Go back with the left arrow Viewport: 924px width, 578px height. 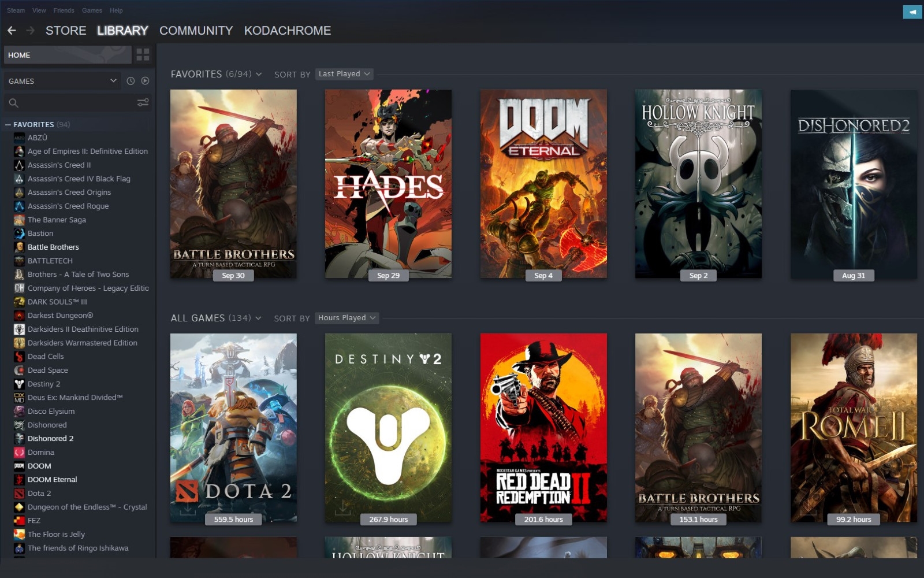click(x=12, y=30)
